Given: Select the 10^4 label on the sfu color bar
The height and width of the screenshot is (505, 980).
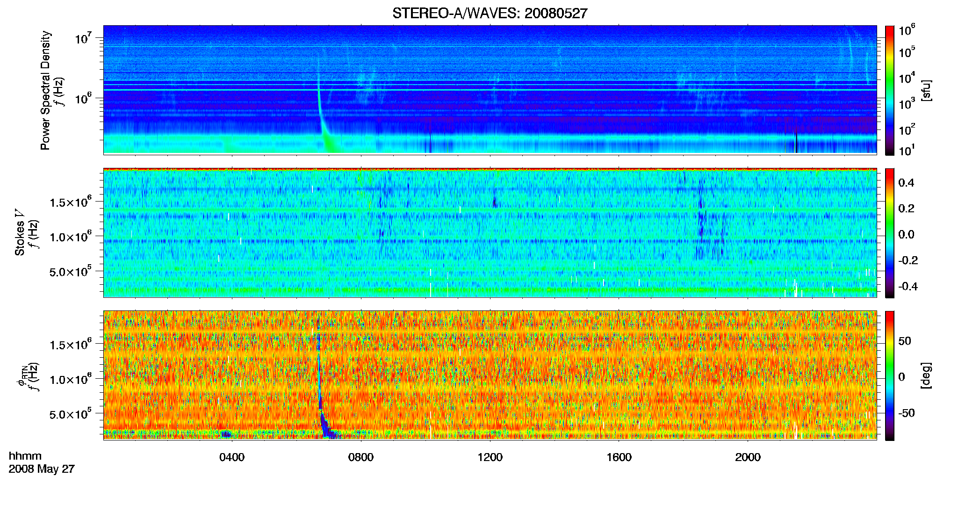Looking at the screenshot, I should tap(907, 78).
